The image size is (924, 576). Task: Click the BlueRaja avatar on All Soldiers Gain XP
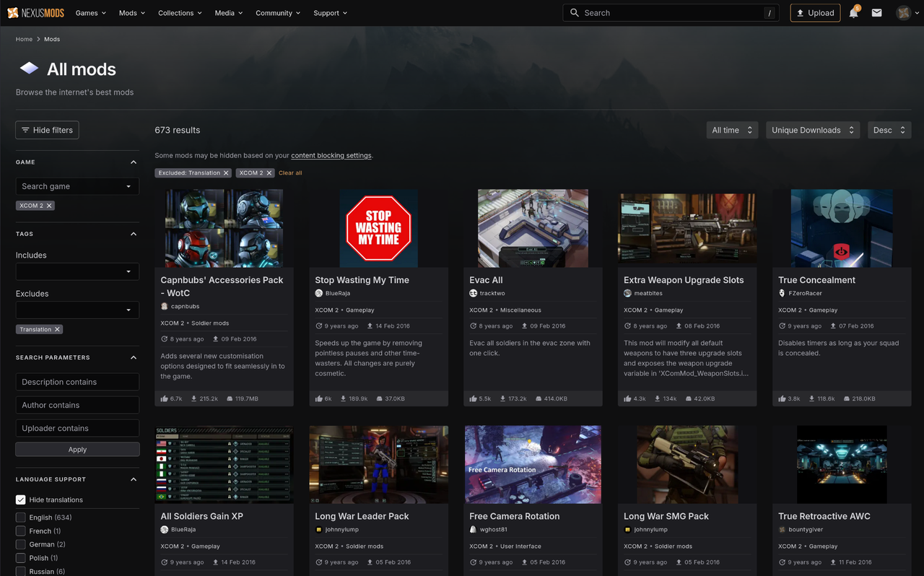tap(165, 529)
